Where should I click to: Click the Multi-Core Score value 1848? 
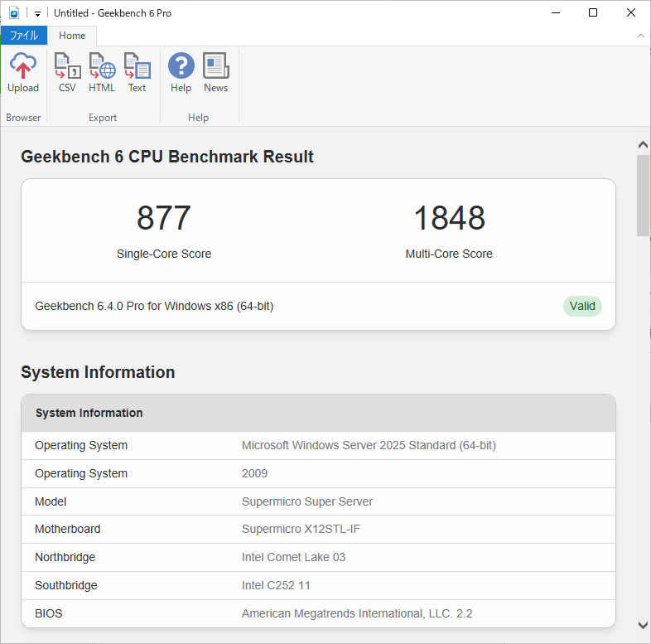(x=449, y=218)
